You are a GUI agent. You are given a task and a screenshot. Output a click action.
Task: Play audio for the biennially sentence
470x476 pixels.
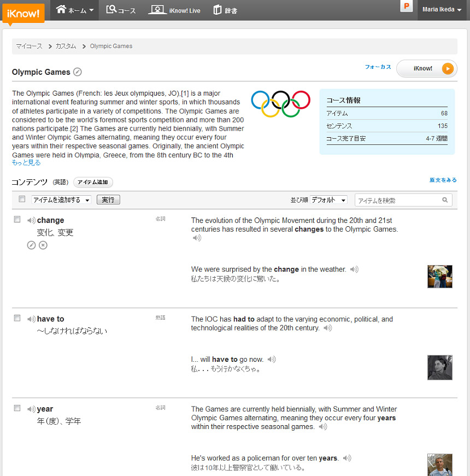coord(323,427)
